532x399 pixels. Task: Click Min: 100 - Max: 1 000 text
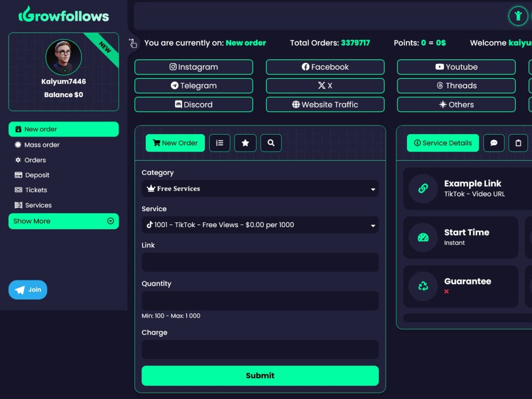click(171, 316)
